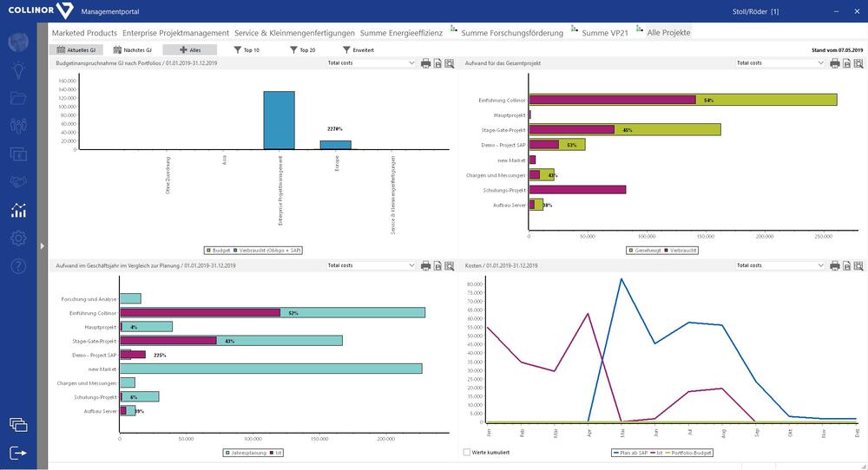Open the analytics chart icon in sidebar
Viewport: 868px width, 470px height.
coord(18,210)
